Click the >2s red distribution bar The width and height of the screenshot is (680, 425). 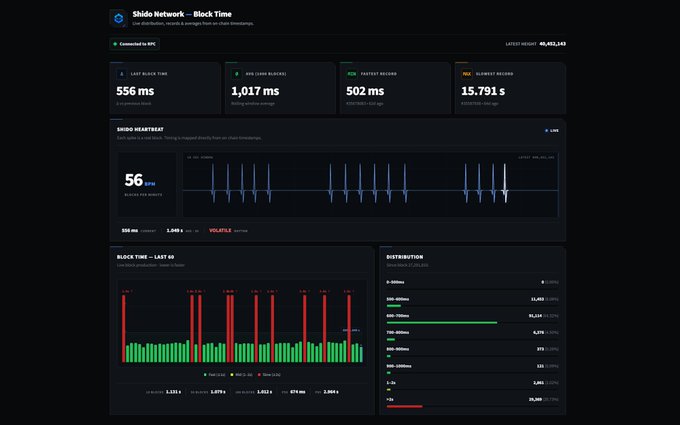(x=404, y=406)
